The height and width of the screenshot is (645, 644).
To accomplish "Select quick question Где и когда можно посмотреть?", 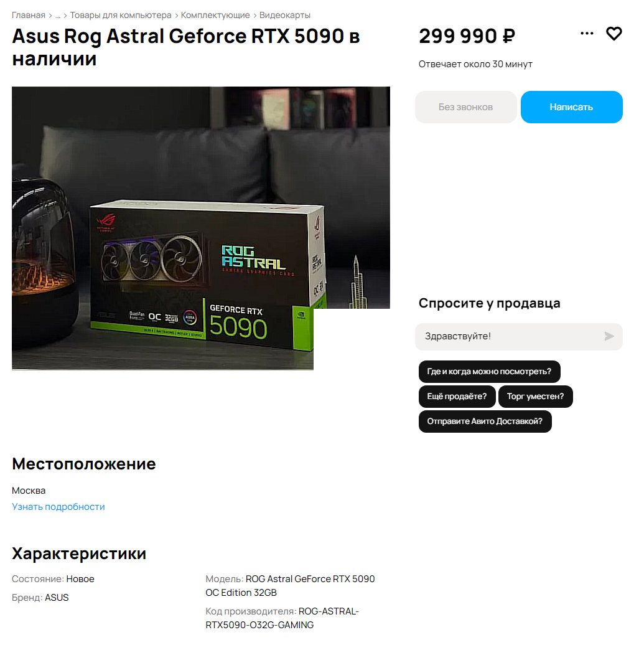I will pos(489,372).
